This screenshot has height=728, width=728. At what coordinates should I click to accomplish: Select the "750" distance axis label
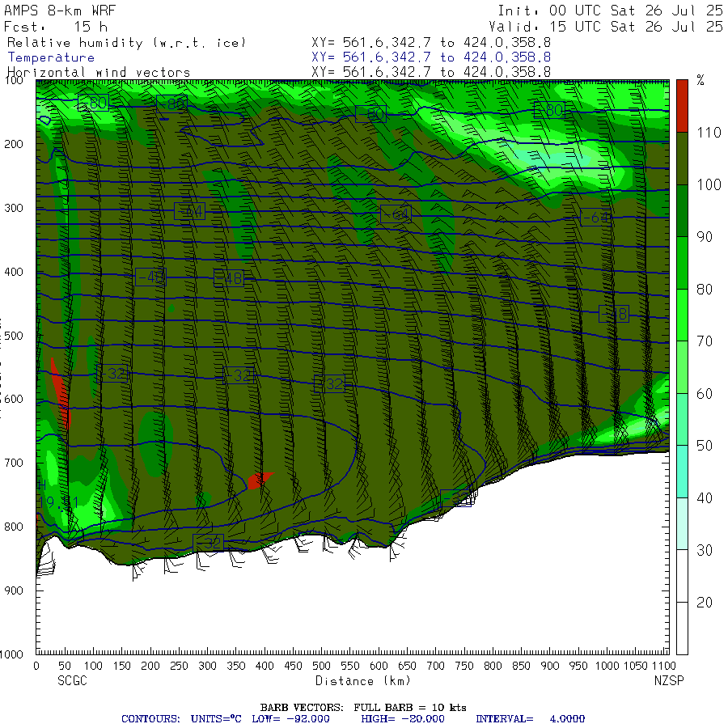pyautogui.click(x=464, y=666)
